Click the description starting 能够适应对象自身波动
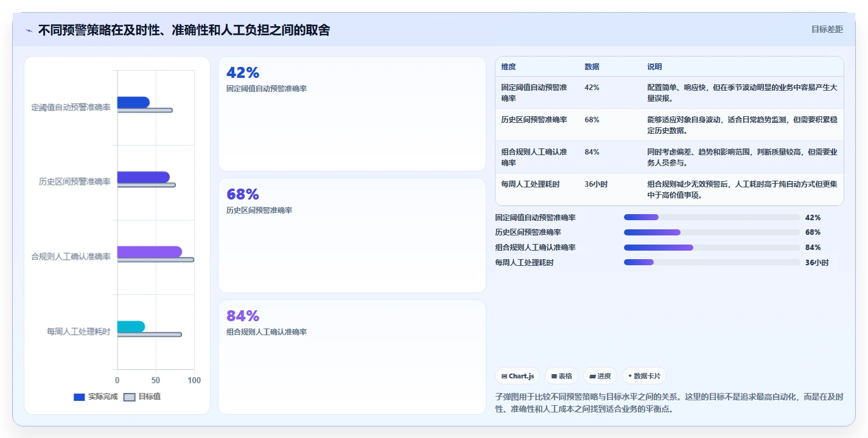The width and height of the screenshot is (868, 438). coord(742,125)
